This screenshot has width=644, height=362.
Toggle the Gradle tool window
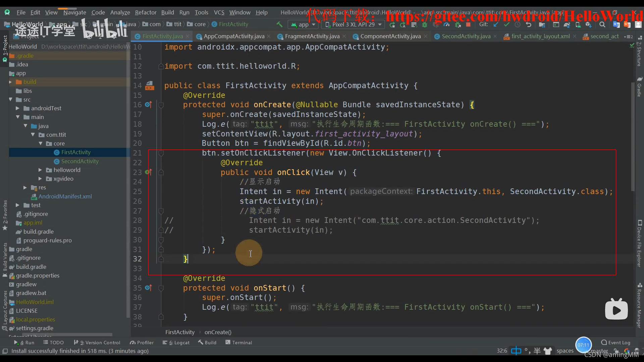[x=640, y=86]
